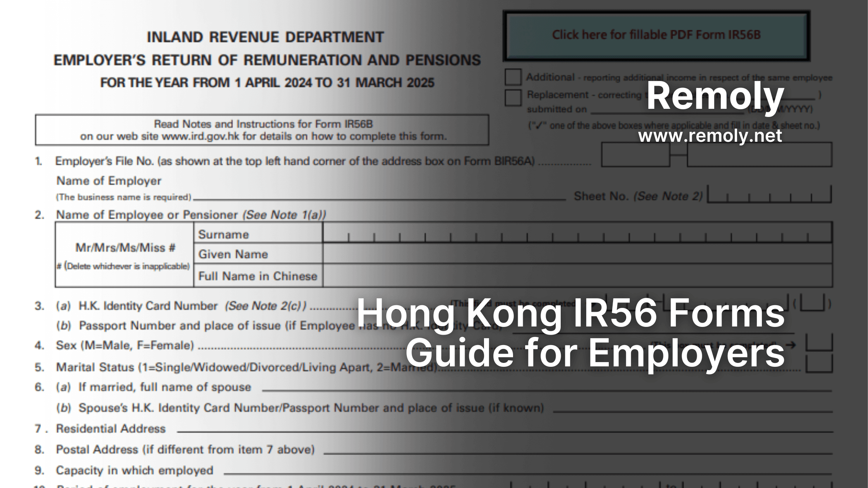Click the fillable PDF Form IR56B button

pos(656,35)
